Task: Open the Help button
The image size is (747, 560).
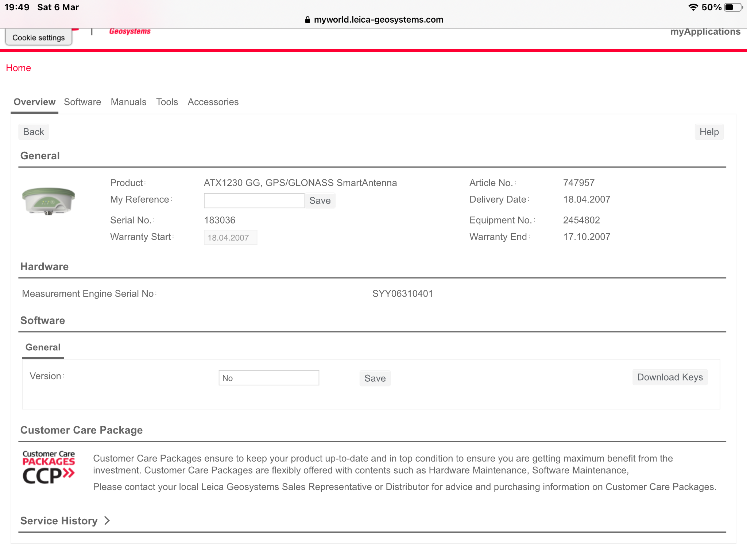Action: [709, 132]
